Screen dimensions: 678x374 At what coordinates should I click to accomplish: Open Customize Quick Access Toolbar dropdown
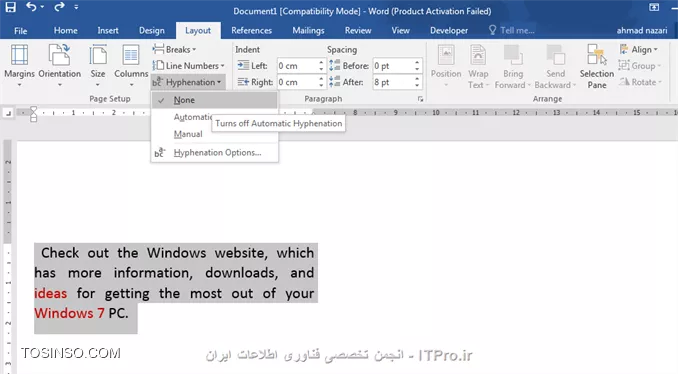coord(76,7)
